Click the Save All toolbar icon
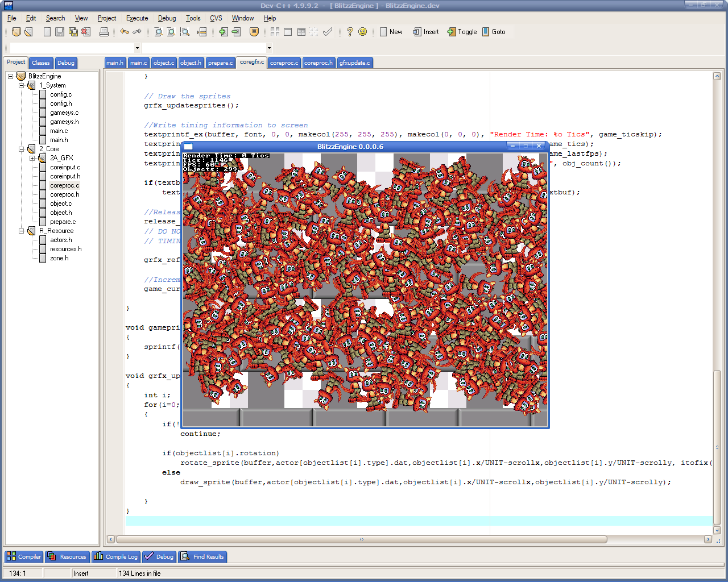The height and width of the screenshot is (582, 728). [x=73, y=32]
